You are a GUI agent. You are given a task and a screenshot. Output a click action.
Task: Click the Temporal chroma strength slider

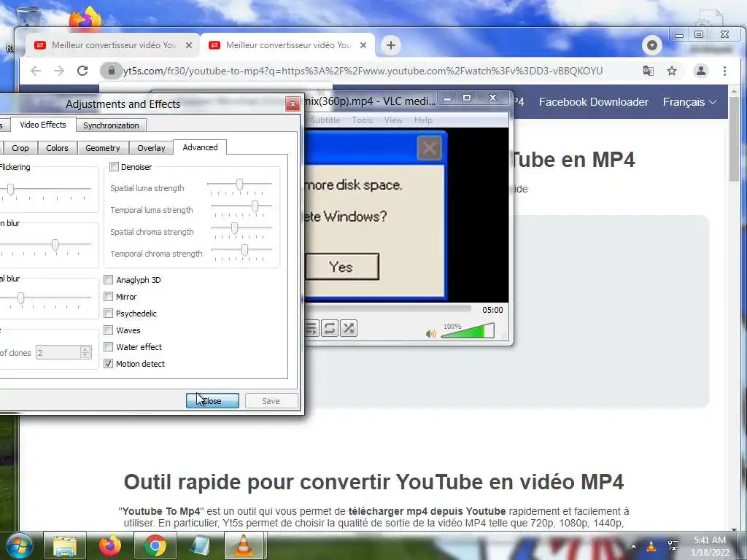pos(241,250)
